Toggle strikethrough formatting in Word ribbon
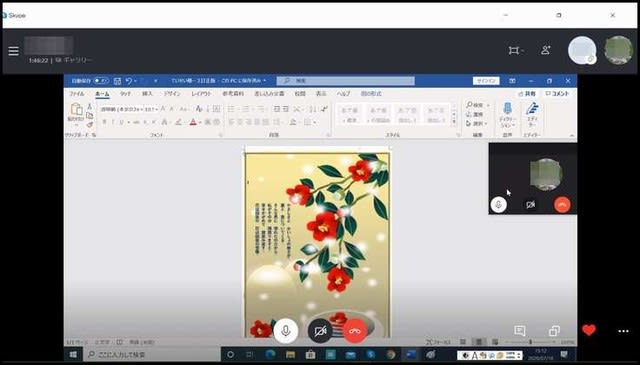Screen dimensions: 640x365 click(136, 122)
